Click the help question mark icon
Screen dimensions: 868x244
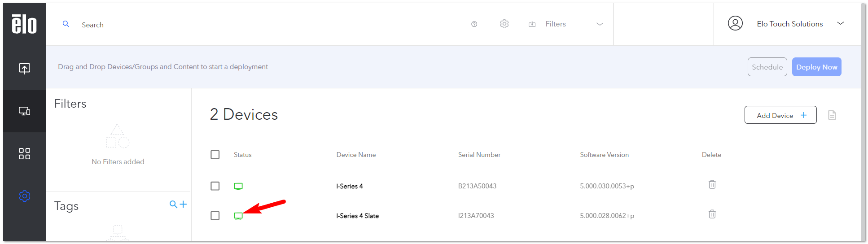tap(474, 24)
